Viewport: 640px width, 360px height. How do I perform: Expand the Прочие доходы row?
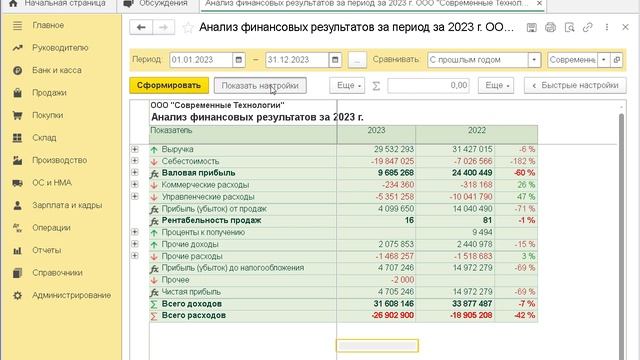(x=135, y=244)
